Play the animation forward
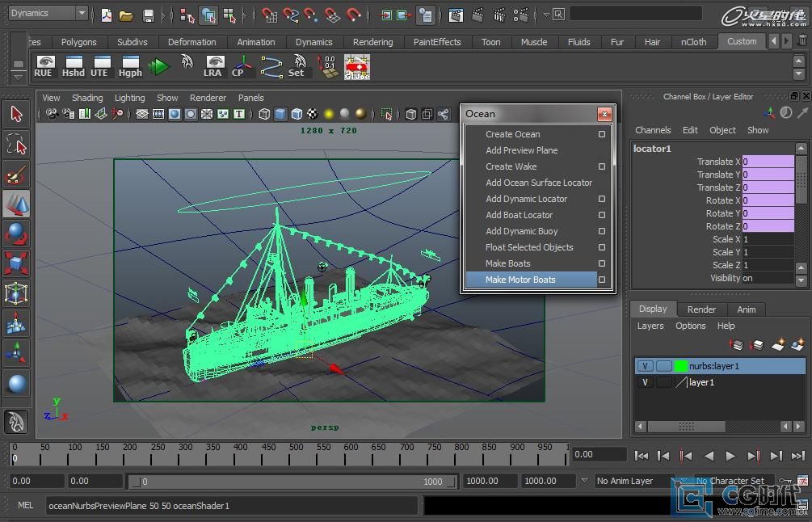Image resolution: width=812 pixels, height=522 pixels. [x=730, y=456]
